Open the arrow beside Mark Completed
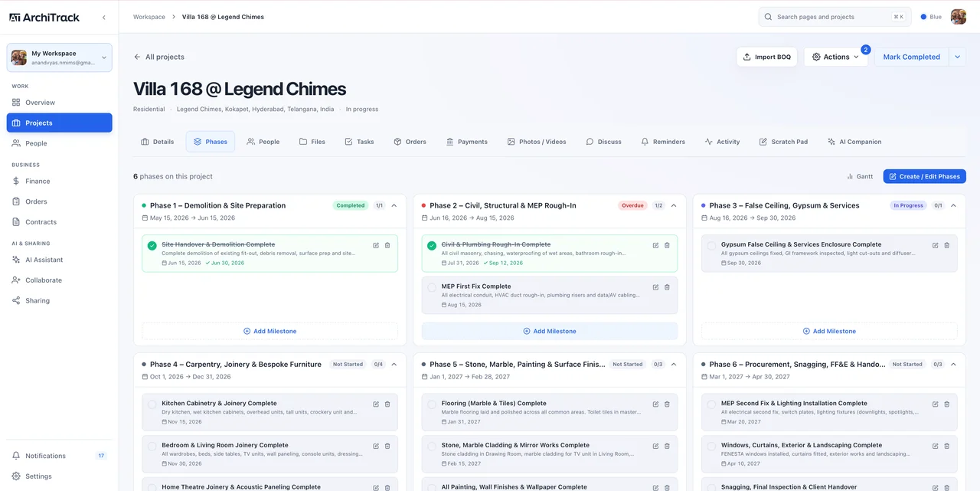980x491 pixels. (959, 57)
